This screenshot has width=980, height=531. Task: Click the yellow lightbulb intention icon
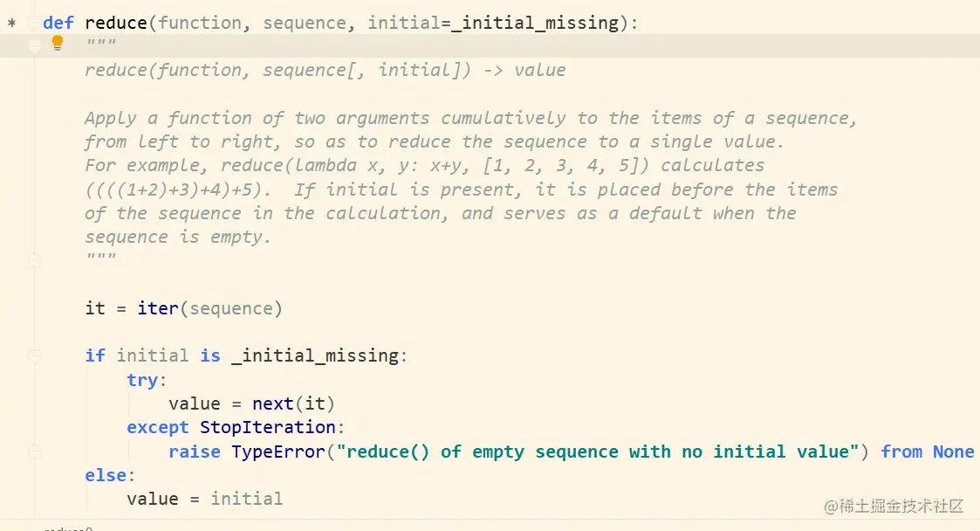(x=58, y=43)
